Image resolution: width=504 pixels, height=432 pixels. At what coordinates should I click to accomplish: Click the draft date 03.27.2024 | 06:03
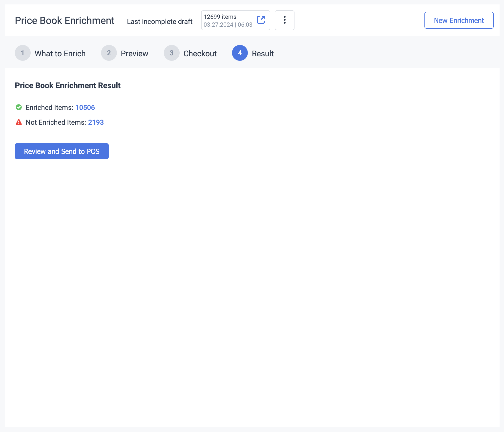click(228, 25)
